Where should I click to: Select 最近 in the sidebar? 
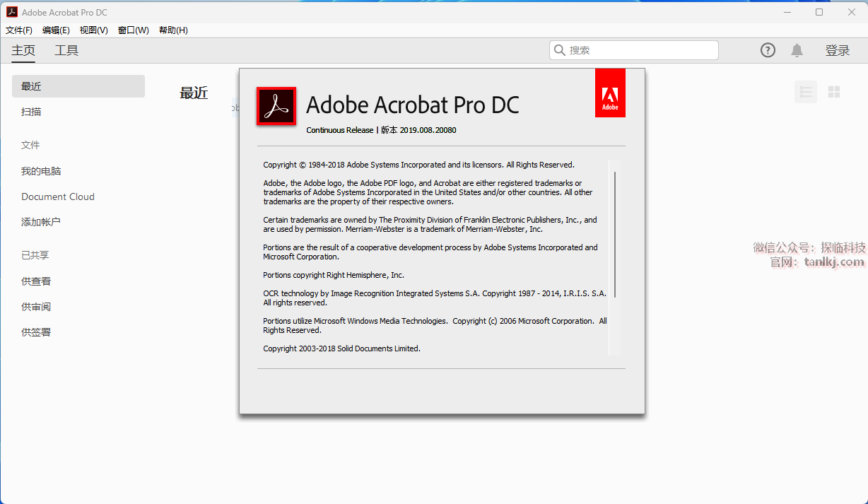point(78,86)
